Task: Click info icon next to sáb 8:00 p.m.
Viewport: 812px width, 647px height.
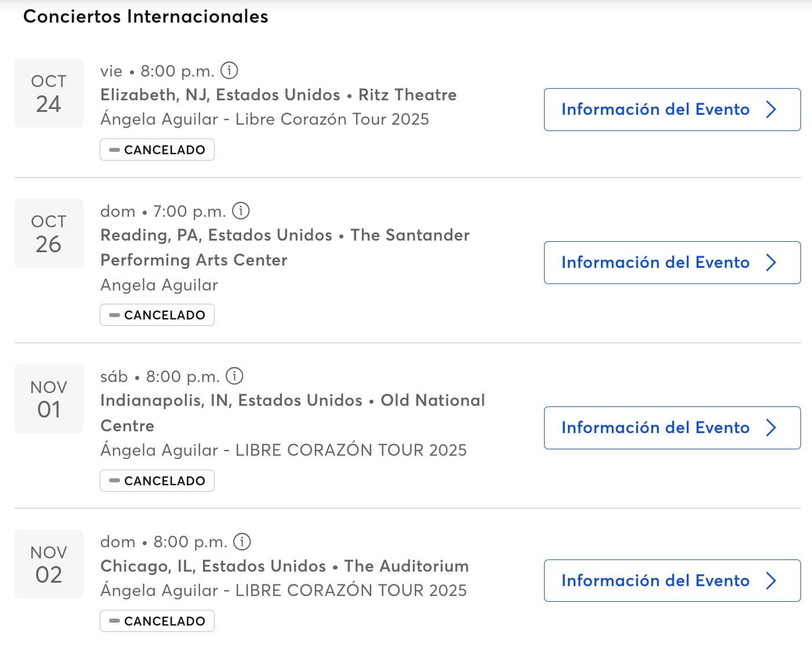Action: pyautogui.click(x=234, y=376)
